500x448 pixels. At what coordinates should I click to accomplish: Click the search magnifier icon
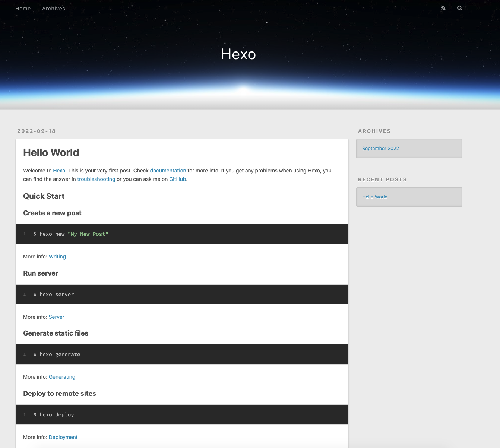tap(459, 8)
